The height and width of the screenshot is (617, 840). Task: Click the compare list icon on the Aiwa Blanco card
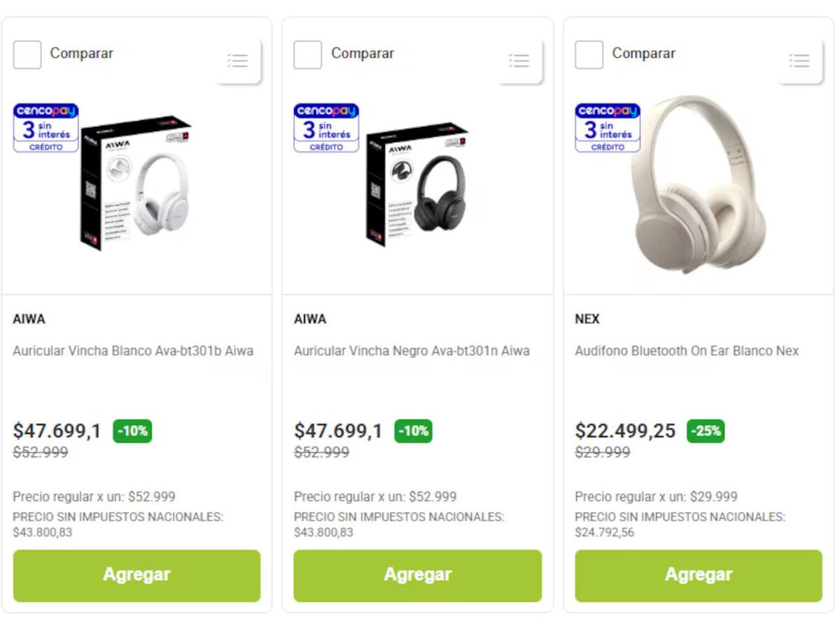tap(238, 61)
